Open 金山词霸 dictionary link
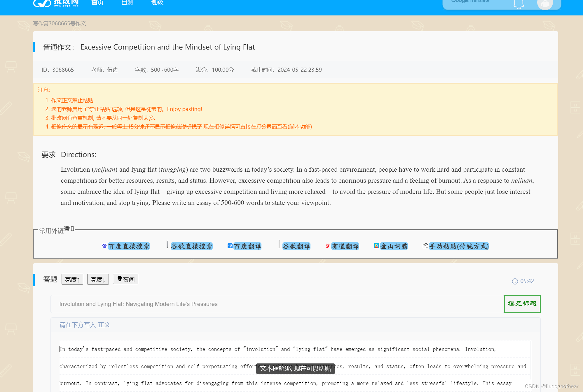 click(x=394, y=246)
